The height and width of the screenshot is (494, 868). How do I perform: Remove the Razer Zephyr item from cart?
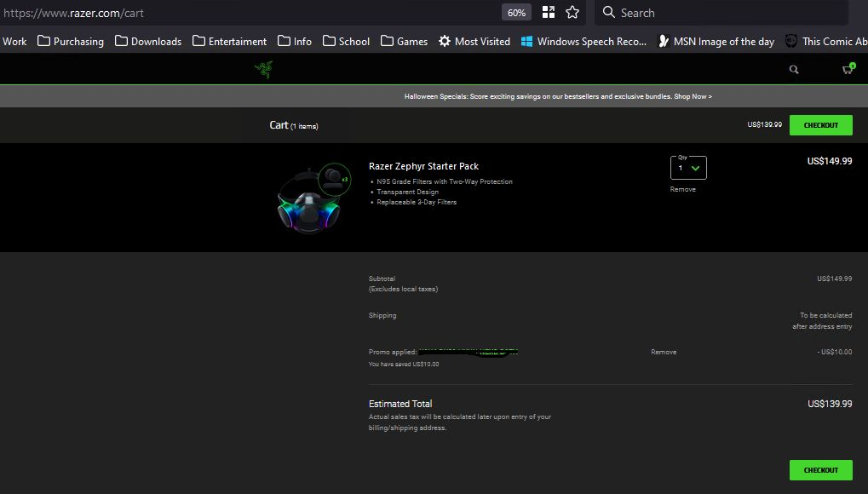tap(682, 189)
